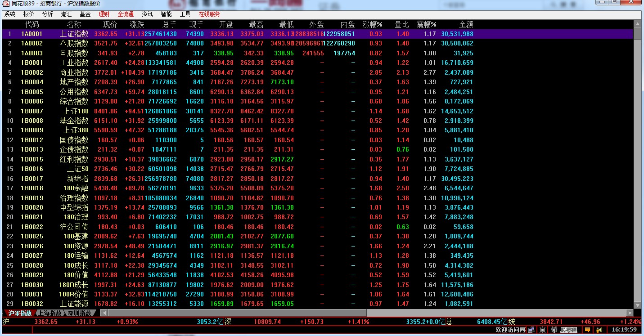Screen dimensions: 644x336
Task: Click the vertical scrollbar down arrow
Action: click(x=637, y=305)
